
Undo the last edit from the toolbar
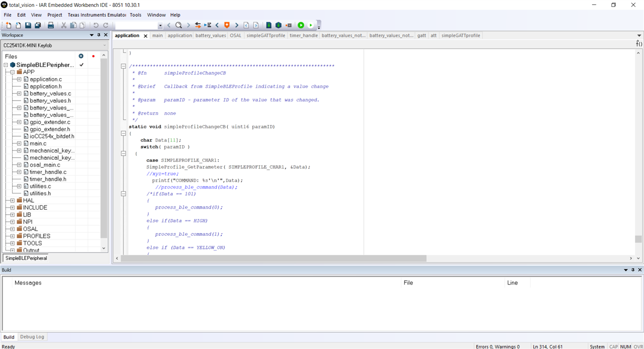click(x=96, y=25)
